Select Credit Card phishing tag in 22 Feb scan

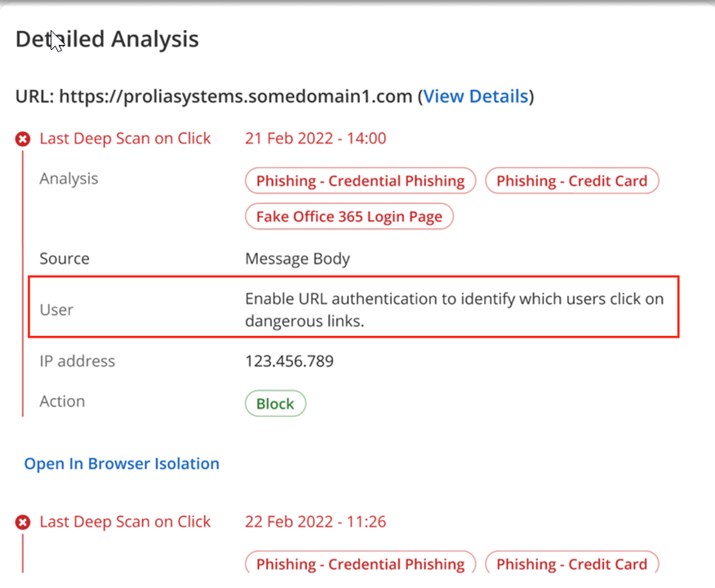[x=571, y=564]
